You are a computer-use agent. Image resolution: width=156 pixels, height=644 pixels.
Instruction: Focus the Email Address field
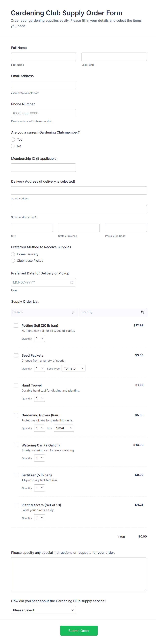click(x=43, y=85)
